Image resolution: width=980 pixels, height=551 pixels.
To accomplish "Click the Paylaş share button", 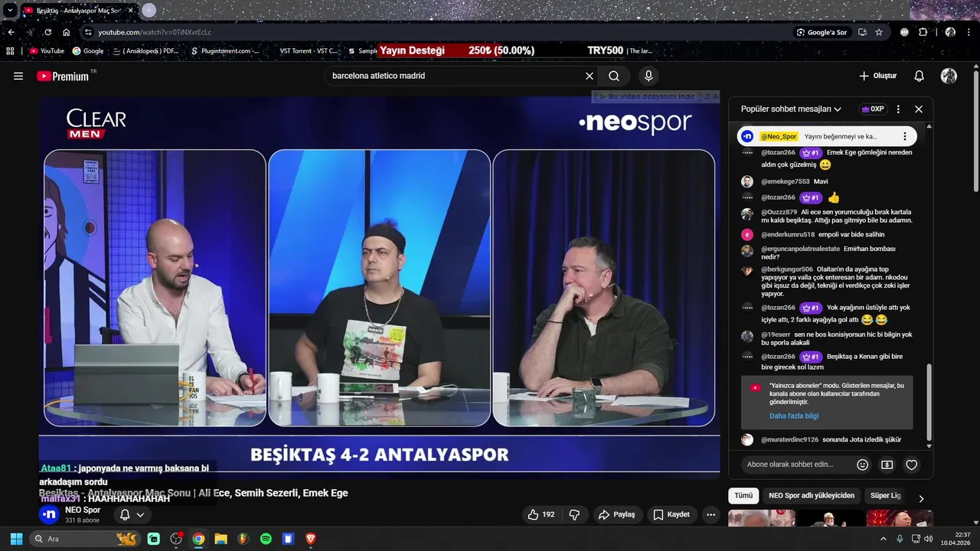I will point(617,514).
